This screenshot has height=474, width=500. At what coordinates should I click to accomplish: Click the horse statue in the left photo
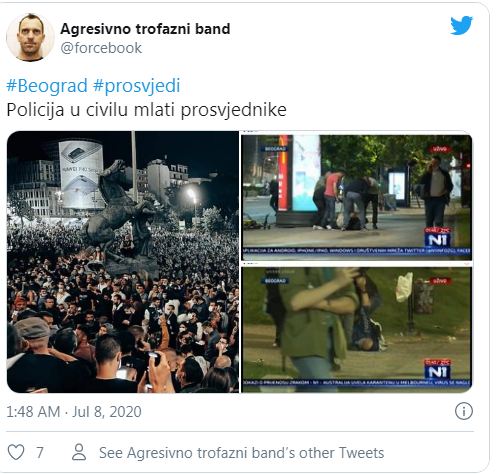pyautogui.click(x=119, y=208)
